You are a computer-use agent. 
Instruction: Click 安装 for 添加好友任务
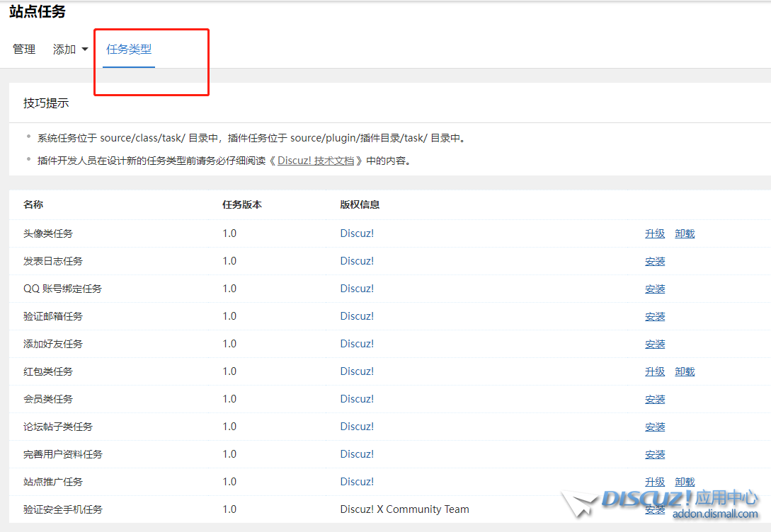[655, 343]
